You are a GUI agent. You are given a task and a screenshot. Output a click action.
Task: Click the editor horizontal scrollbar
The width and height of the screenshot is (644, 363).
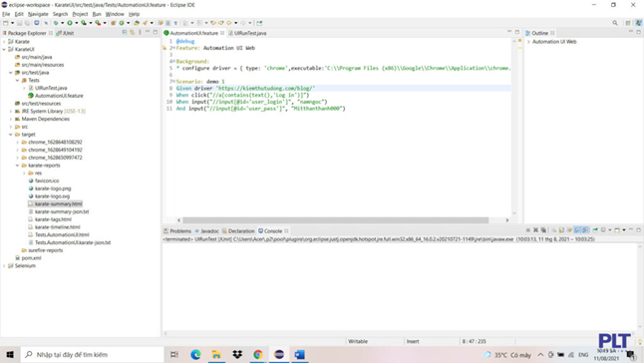[336, 220]
